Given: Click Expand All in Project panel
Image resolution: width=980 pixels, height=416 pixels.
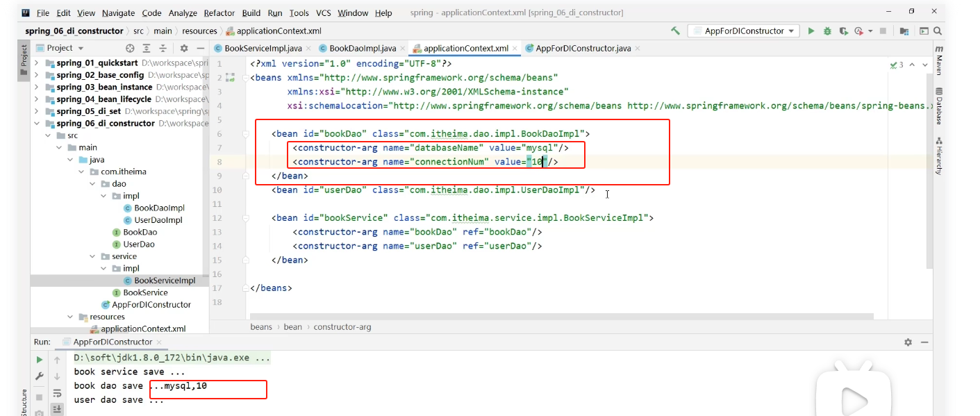Looking at the screenshot, I should 147,48.
